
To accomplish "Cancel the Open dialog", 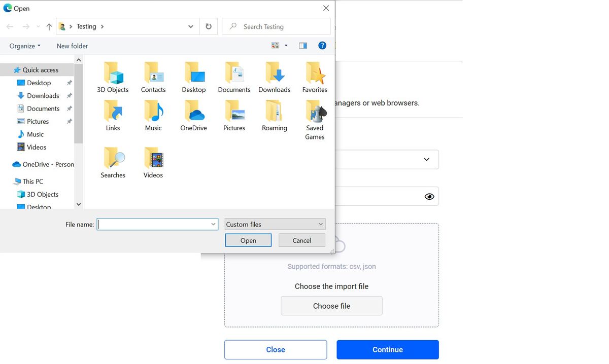I will pos(301,240).
